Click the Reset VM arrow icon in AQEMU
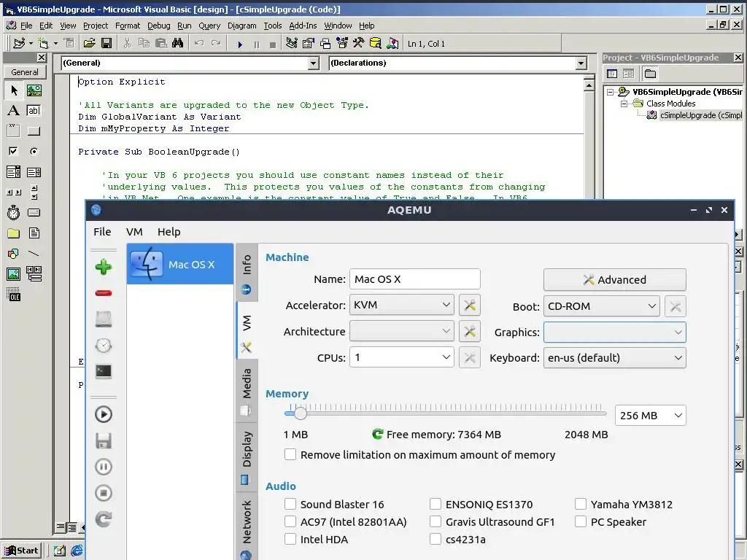 (x=104, y=519)
